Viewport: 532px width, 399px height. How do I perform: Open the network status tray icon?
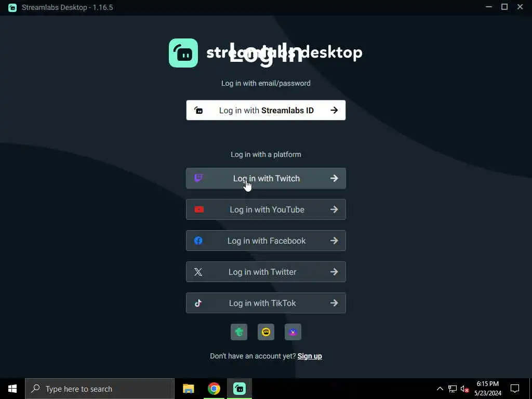(453, 389)
